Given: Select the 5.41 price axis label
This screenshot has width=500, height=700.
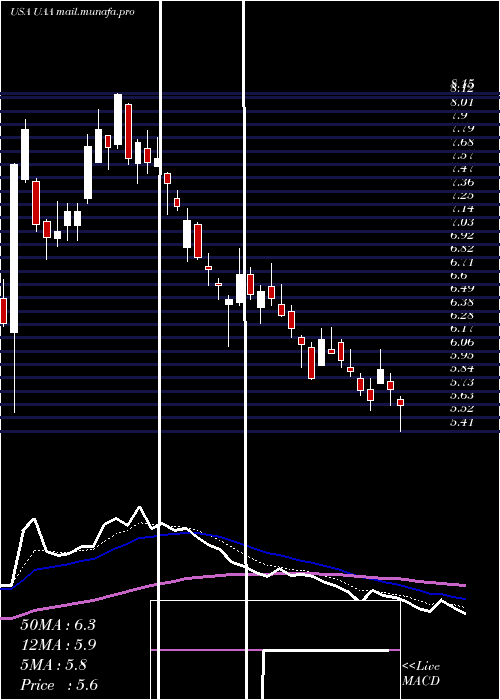Looking at the screenshot, I should [462, 422].
